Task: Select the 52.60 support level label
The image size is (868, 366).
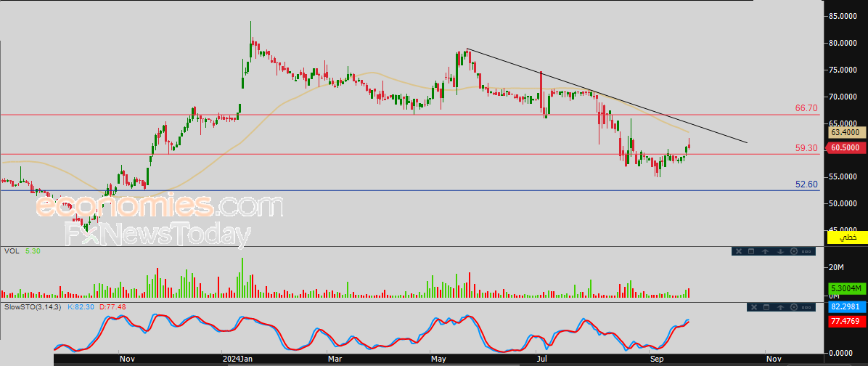Action: (x=806, y=184)
